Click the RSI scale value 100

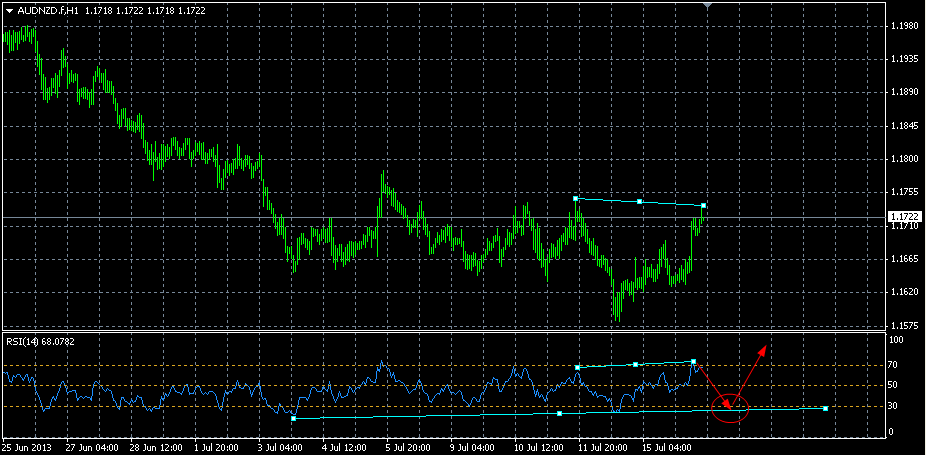tap(896, 340)
